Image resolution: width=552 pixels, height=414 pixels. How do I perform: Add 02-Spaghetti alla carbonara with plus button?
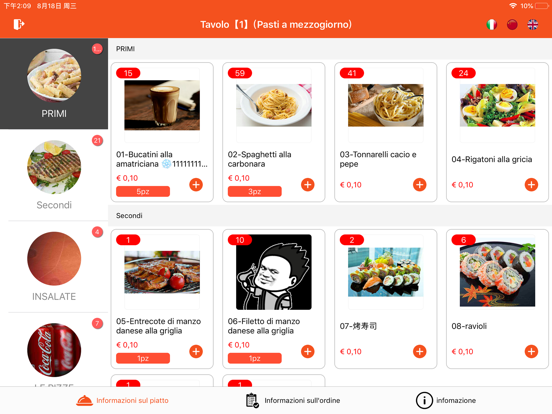point(308,184)
